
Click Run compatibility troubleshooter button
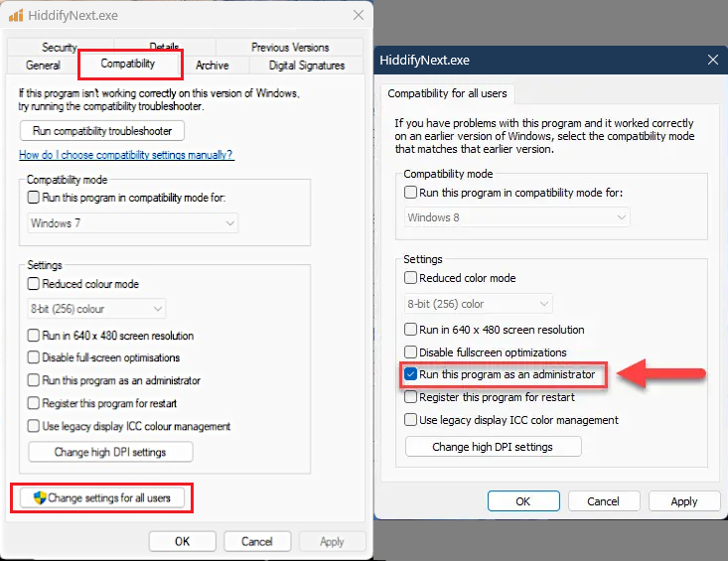point(102,131)
